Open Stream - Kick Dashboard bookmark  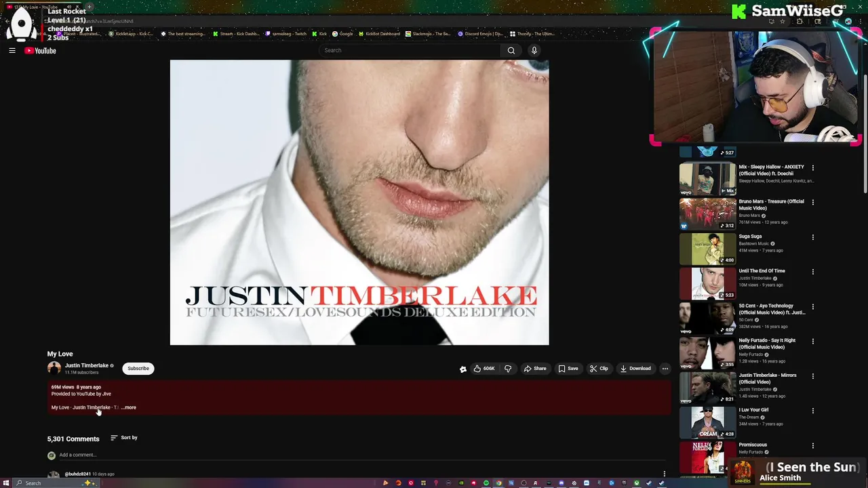236,34
